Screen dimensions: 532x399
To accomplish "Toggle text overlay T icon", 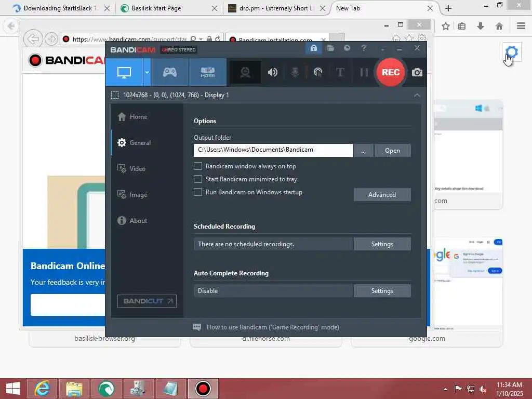I will click(340, 72).
